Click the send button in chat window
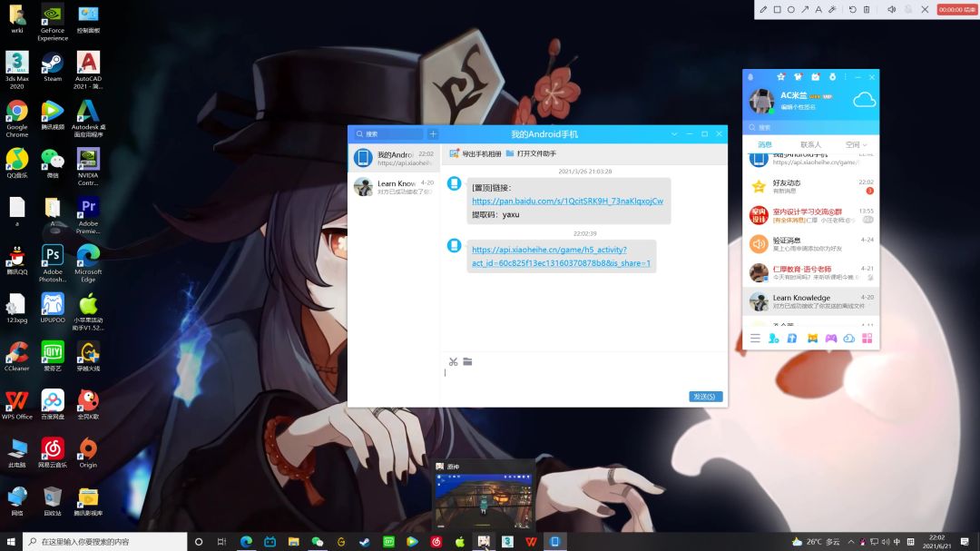The width and height of the screenshot is (980, 551). tap(706, 397)
